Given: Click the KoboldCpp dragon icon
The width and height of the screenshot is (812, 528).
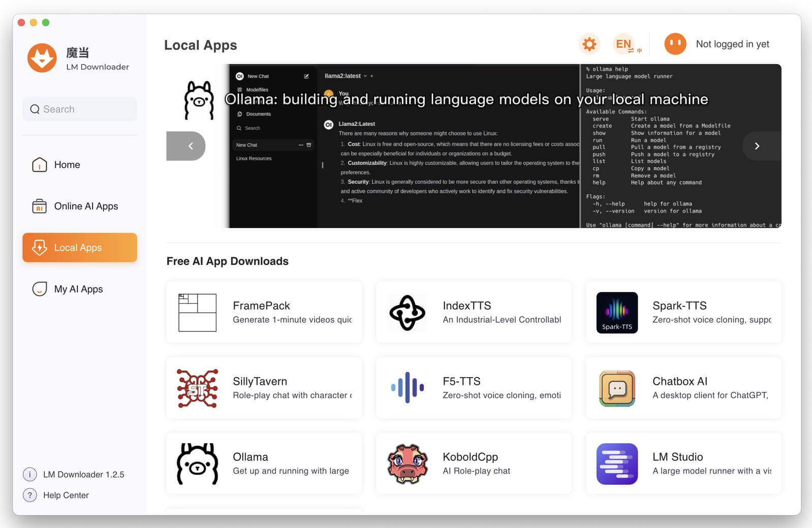Looking at the screenshot, I should (x=407, y=463).
